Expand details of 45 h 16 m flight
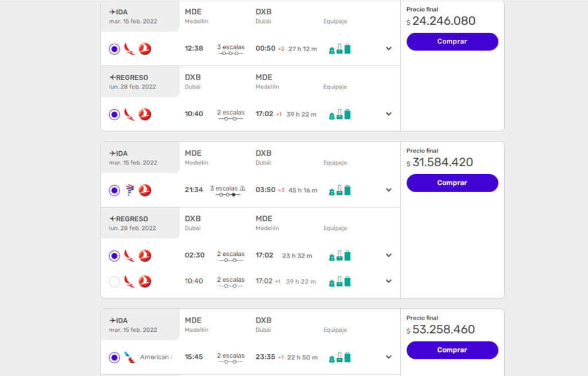 [x=389, y=190]
